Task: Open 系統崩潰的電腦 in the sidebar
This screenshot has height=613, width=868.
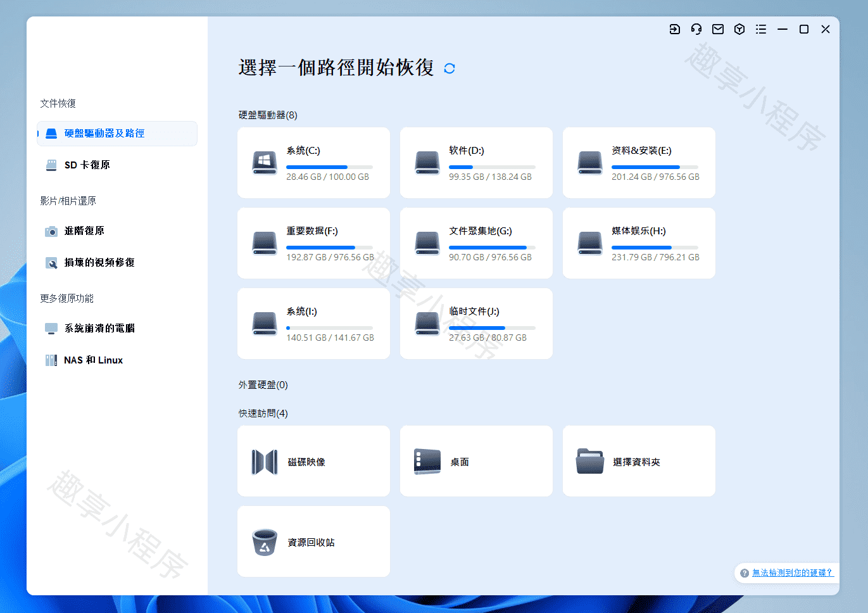Action: [x=117, y=329]
